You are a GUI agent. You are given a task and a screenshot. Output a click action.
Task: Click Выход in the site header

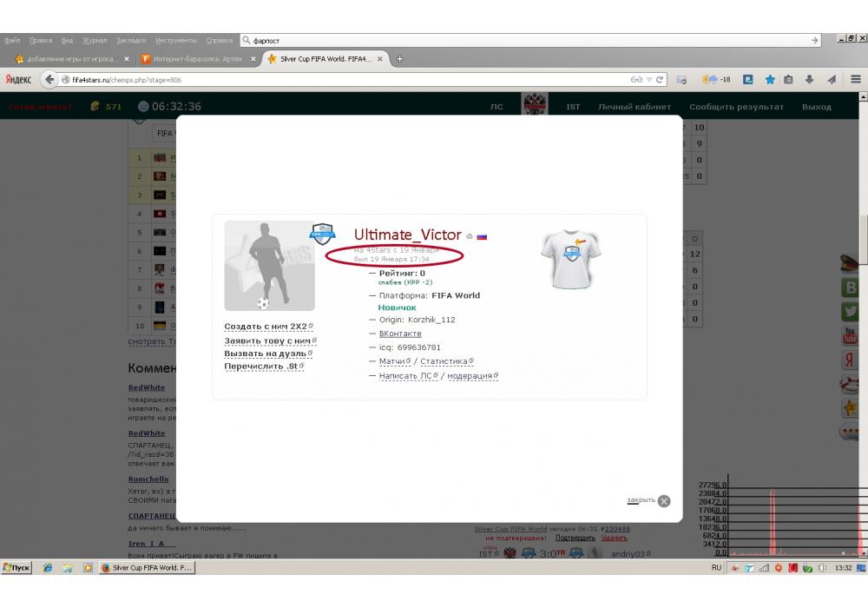(x=817, y=107)
